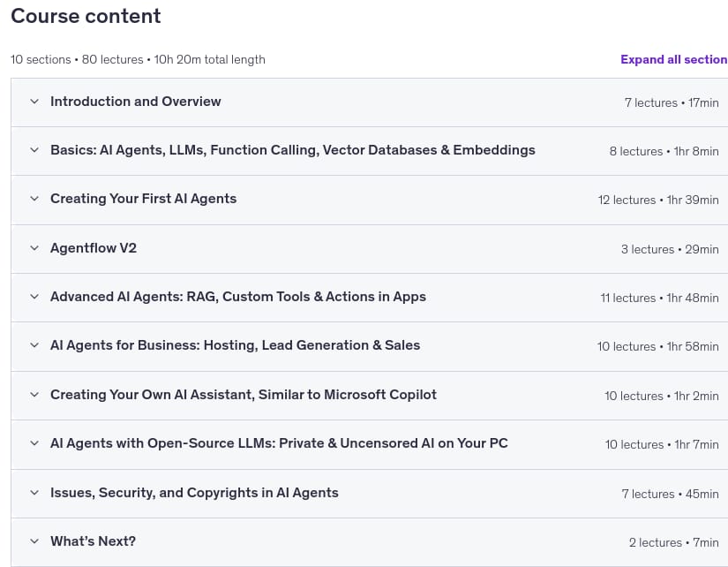
Task: Open the AI Agents for Business title
Action: [235, 345]
